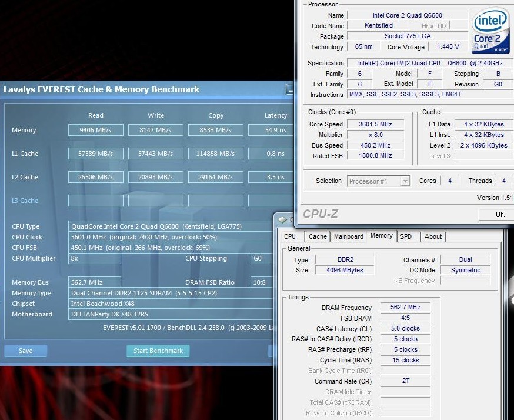Click the Channels # Dual field

click(x=466, y=259)
